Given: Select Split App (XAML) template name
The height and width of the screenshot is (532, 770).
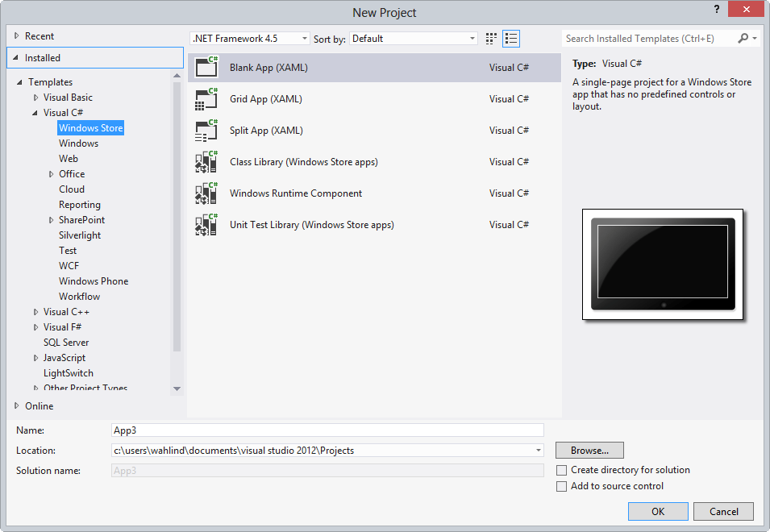Looking at the screenshot, I should [266, 130].
